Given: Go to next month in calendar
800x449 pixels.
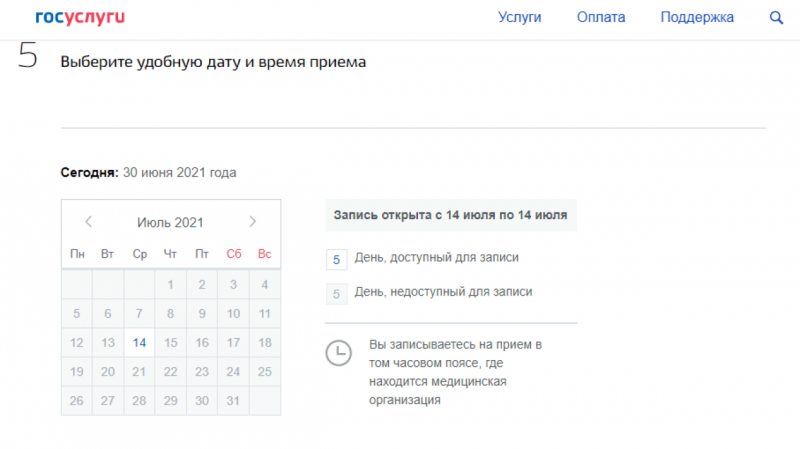Looking at the screenshot, I should pos(253,222).
